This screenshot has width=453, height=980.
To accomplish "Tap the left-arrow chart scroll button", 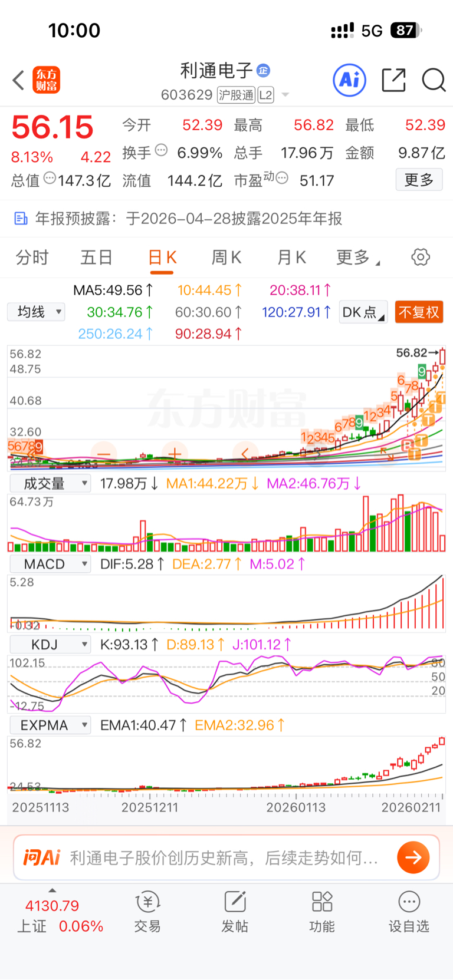I will [x=245, y=454].
